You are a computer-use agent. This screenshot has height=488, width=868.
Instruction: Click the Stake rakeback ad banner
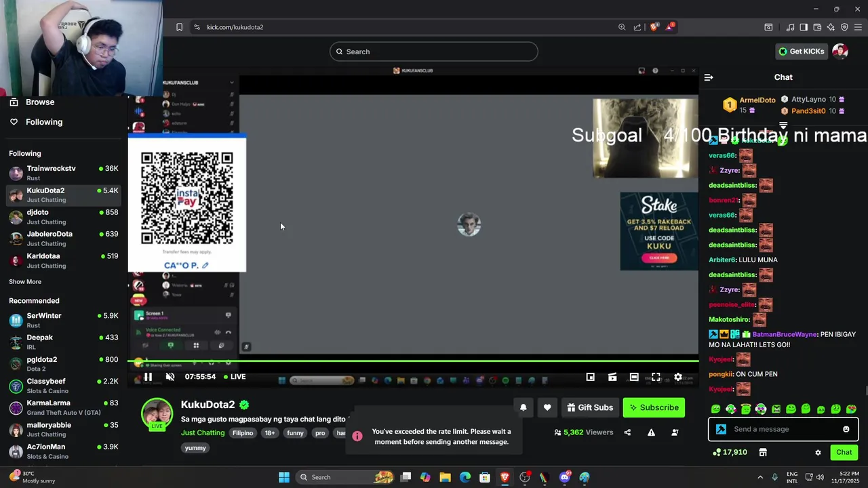pos(659,231)
